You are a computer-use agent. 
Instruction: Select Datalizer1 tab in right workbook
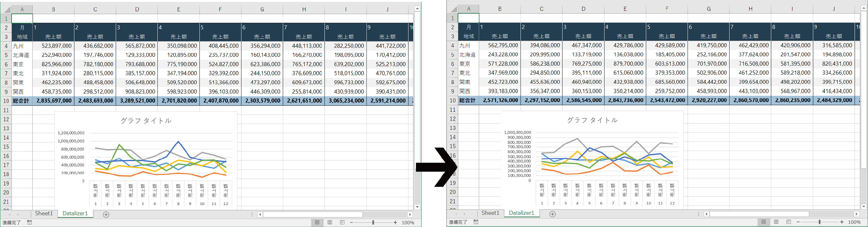[x=521, y=213]
